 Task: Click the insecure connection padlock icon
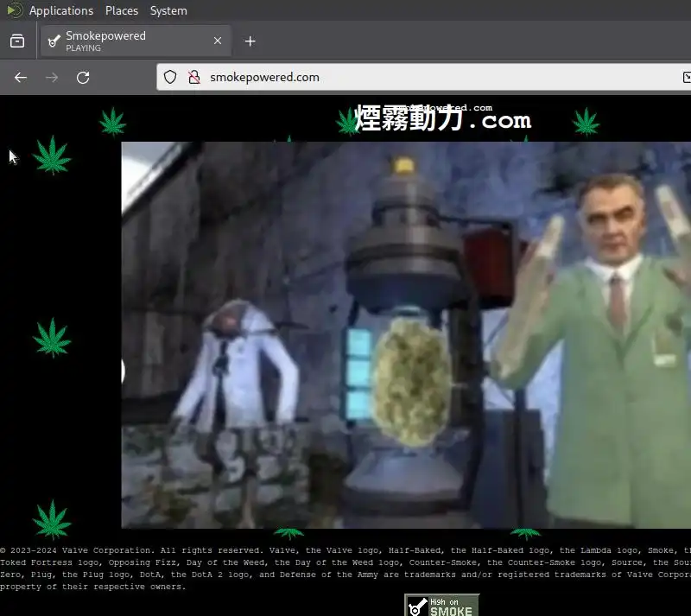coord(193,77)
